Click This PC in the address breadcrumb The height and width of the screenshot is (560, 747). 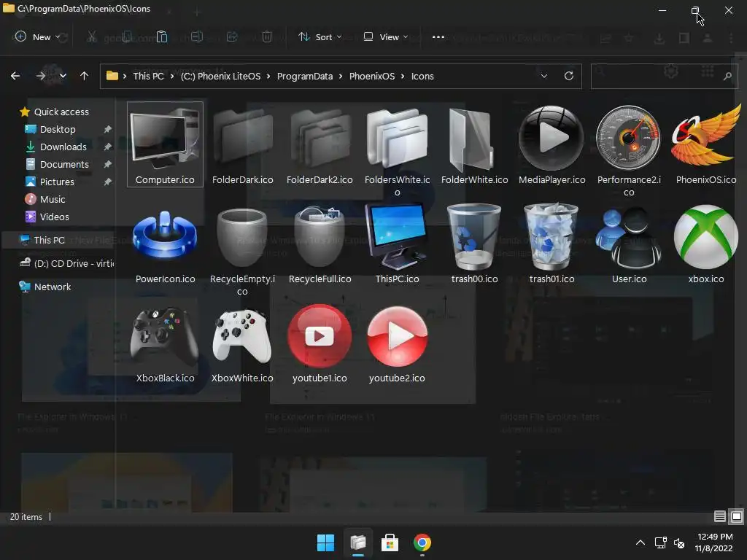pos(148,76)
